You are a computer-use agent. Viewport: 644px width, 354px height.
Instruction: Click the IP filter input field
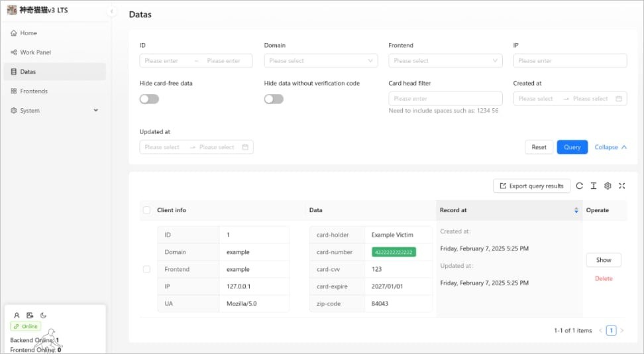pyautogui.click(x=570, y=61)
